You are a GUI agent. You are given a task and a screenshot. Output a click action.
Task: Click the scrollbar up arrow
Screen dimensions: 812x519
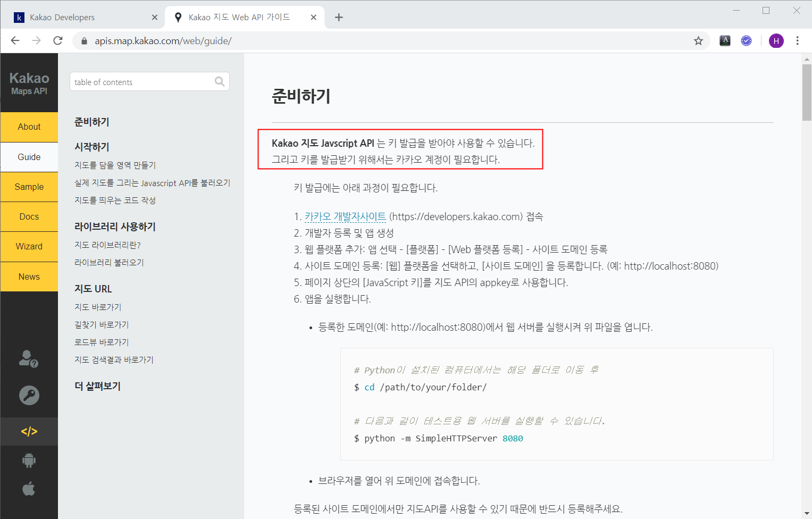point(807,59)
